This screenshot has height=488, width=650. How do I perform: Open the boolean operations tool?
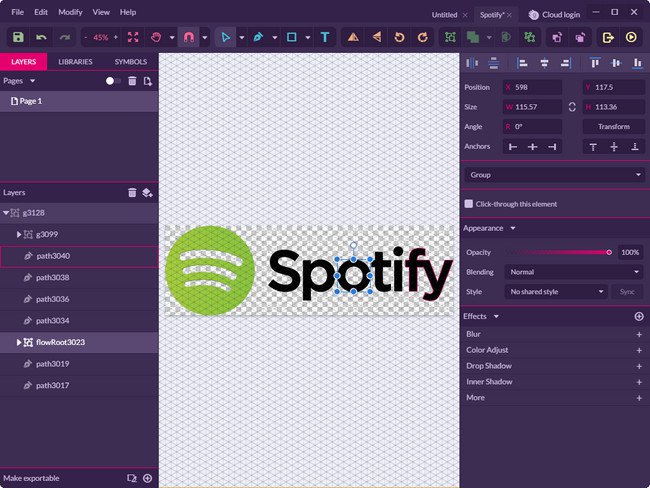tap(473, 37)
